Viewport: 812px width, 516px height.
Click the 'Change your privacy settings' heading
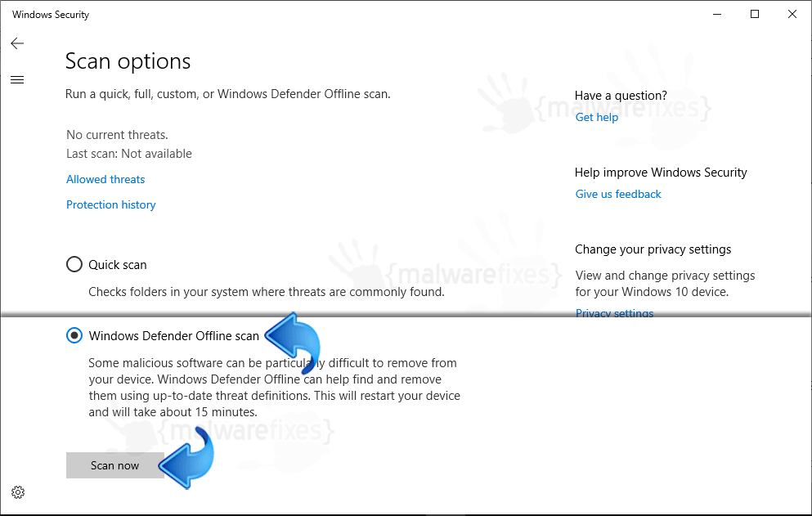tap(653, 249)
